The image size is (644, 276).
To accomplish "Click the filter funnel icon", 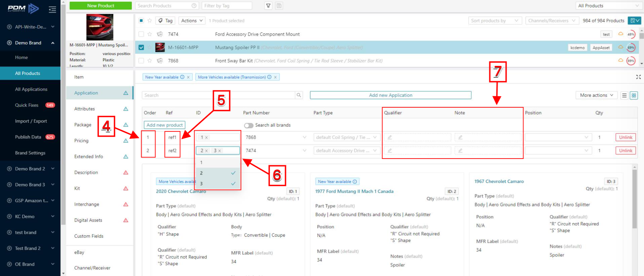I will (x=268, y=6).
